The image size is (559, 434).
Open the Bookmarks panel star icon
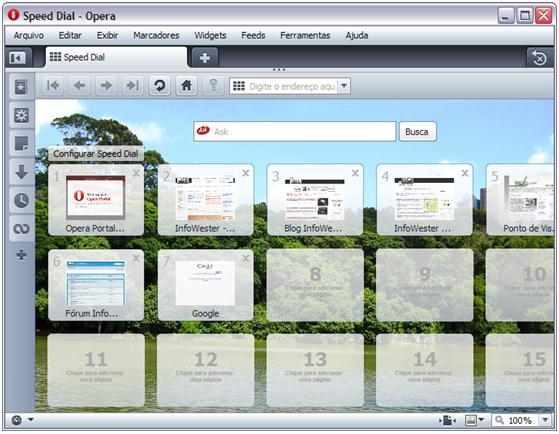(x=21, y=87)
